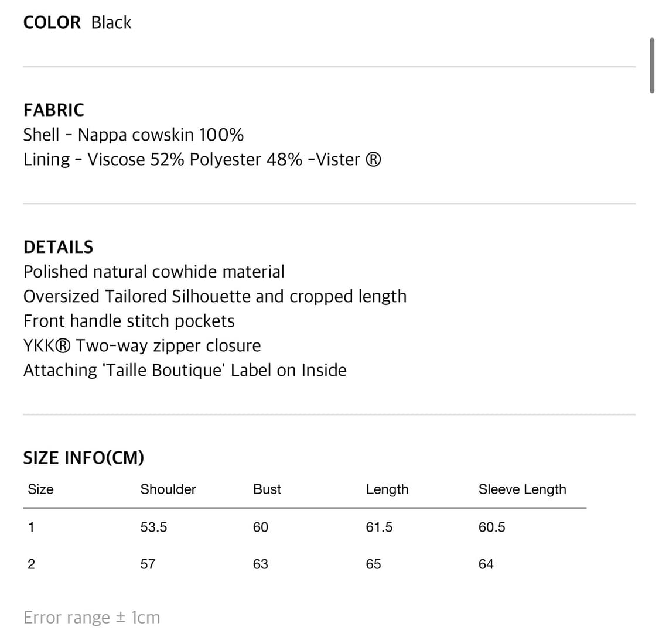Click Taille Boutique Label line
659x644 pixels.
[x=185, y=371]
